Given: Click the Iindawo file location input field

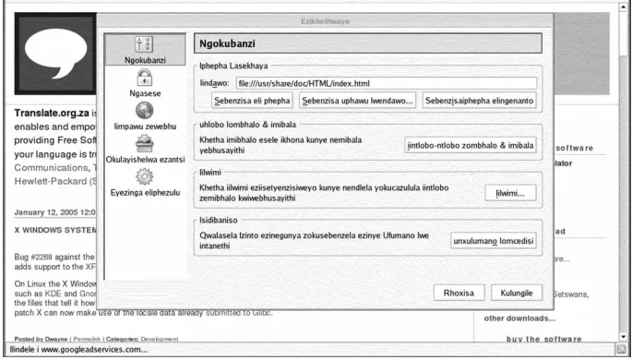Looking at the screenshot, I should tap(386, 83).
